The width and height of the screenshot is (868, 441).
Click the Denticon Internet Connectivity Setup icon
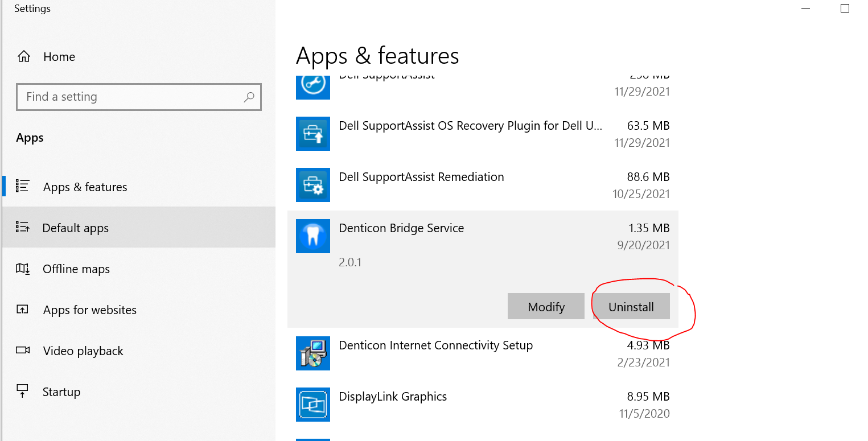point(313,353)
